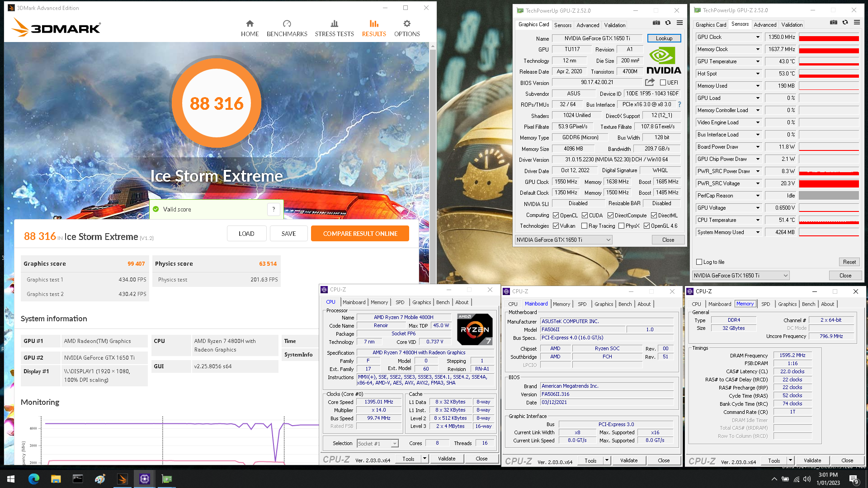Screen dimensions: 868x488
Task: Click BIOS export share icon in GPU-Z
Action: click(x=650, y=82)
